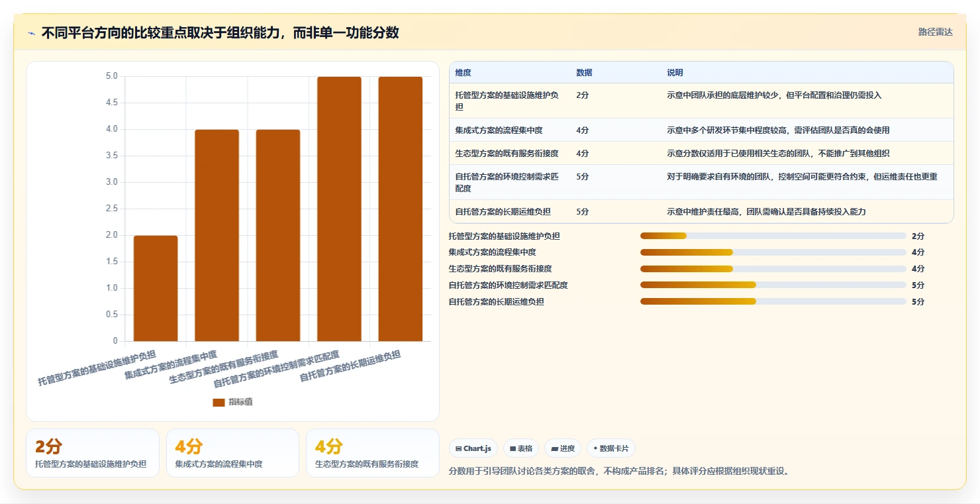Click the 指标值 legend color swatch
980x504 pixels.
tap(219, 403)
